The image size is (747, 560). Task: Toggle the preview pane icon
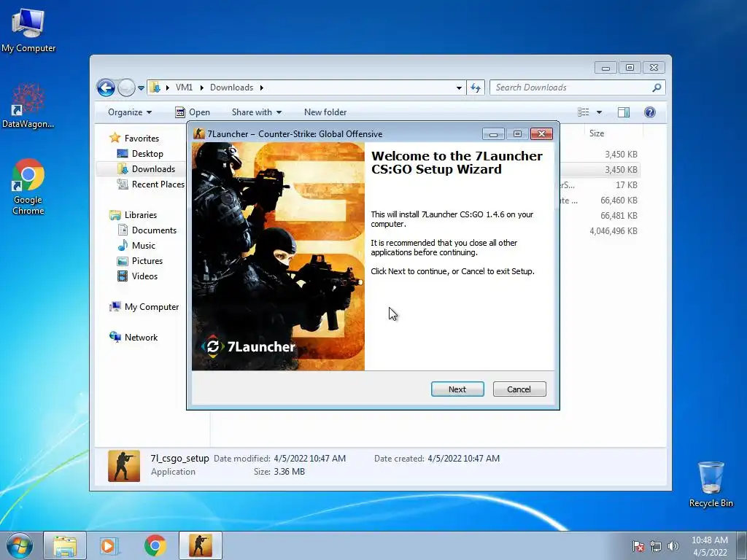tap(624, 112)
